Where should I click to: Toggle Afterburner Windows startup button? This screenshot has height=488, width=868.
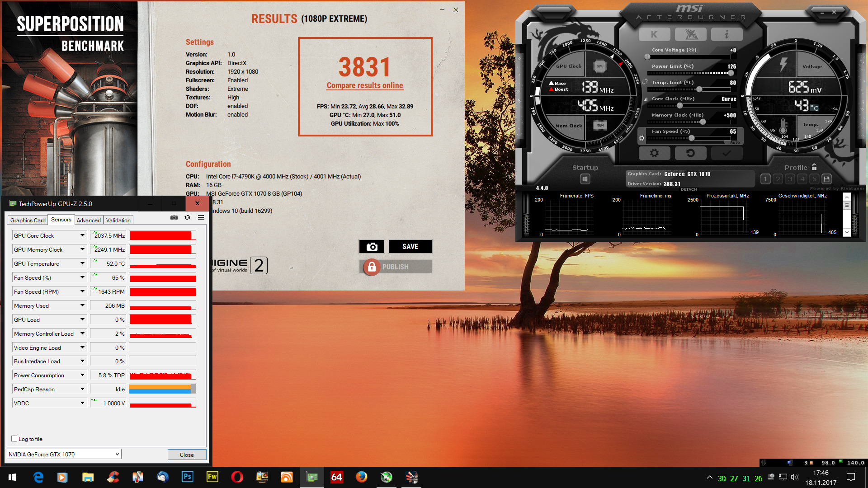[585, 179]
